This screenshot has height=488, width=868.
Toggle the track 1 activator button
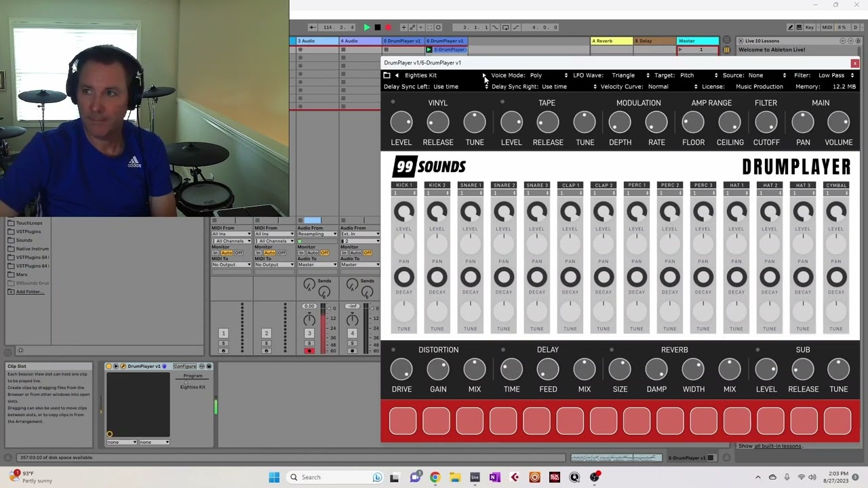click(223, 333)
